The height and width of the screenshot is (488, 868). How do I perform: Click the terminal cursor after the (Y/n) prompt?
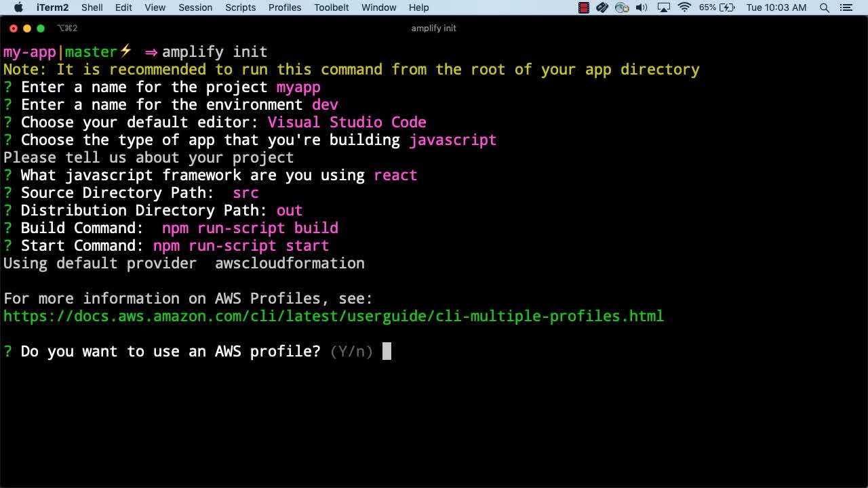[x=387, y=351]
